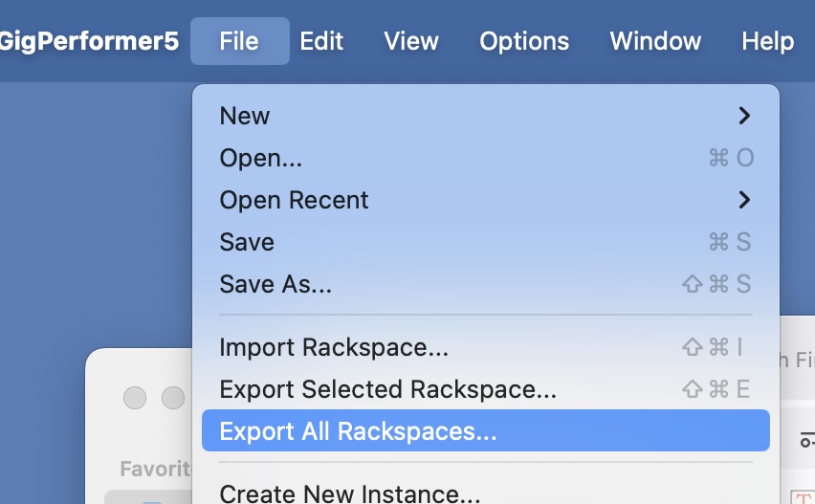Choose Open... from the File menu

(x=486, y=158)
